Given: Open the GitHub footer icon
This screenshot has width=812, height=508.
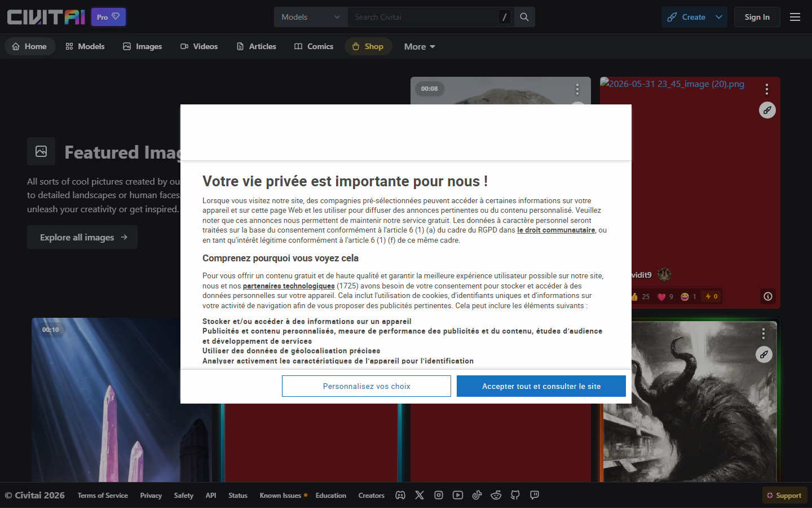Looking at the screenshot, I should [x=515, y=495].
